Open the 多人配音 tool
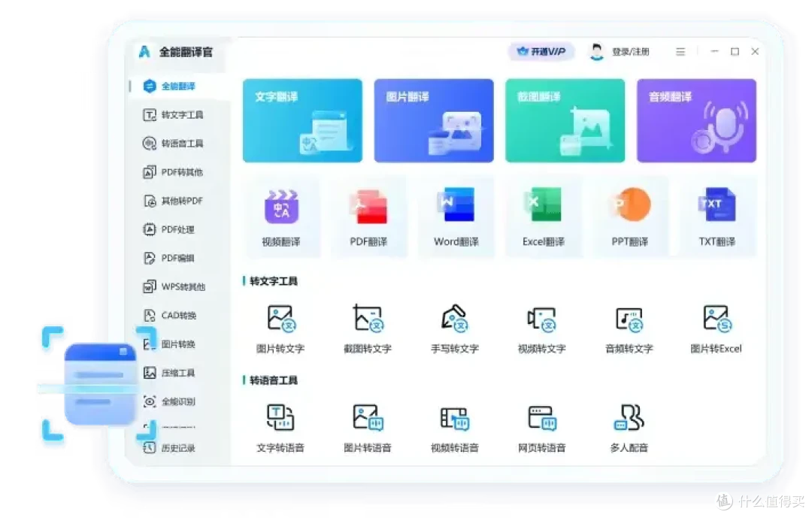Image resolution: width=812 pixels, height=518 pixels. [x=629, y=429]
